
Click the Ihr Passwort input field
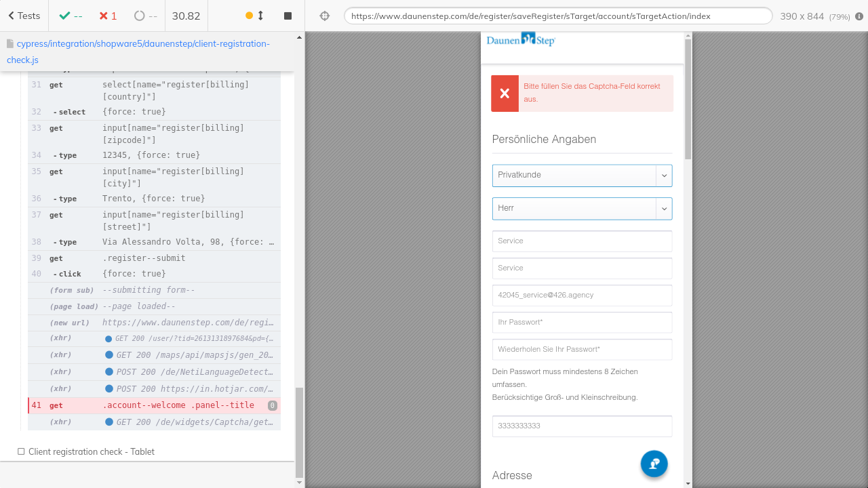coord(582,323)
